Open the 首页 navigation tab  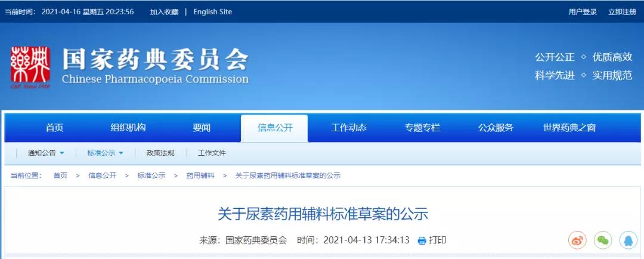click(x=54, y=128)
